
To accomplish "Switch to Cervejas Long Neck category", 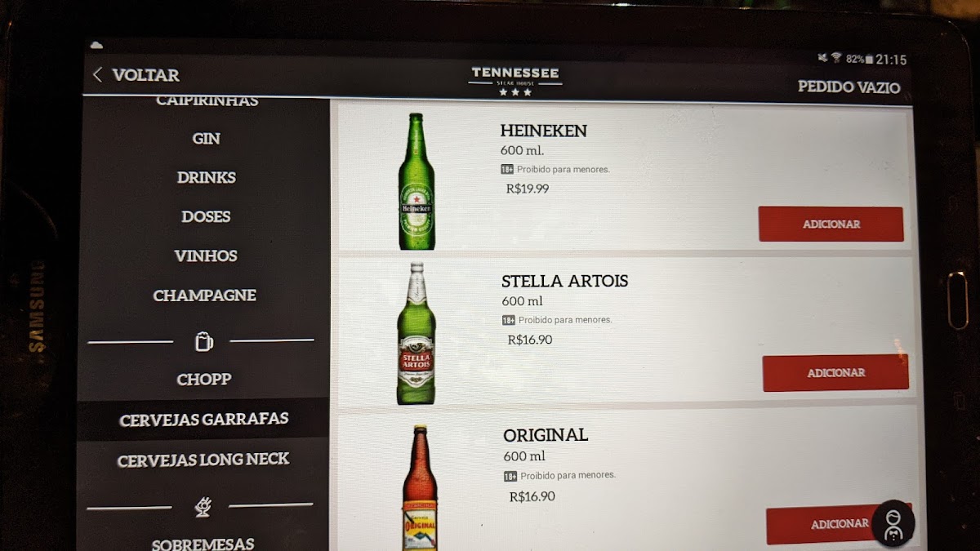I will pyautogui.click(x=203, y=460).
